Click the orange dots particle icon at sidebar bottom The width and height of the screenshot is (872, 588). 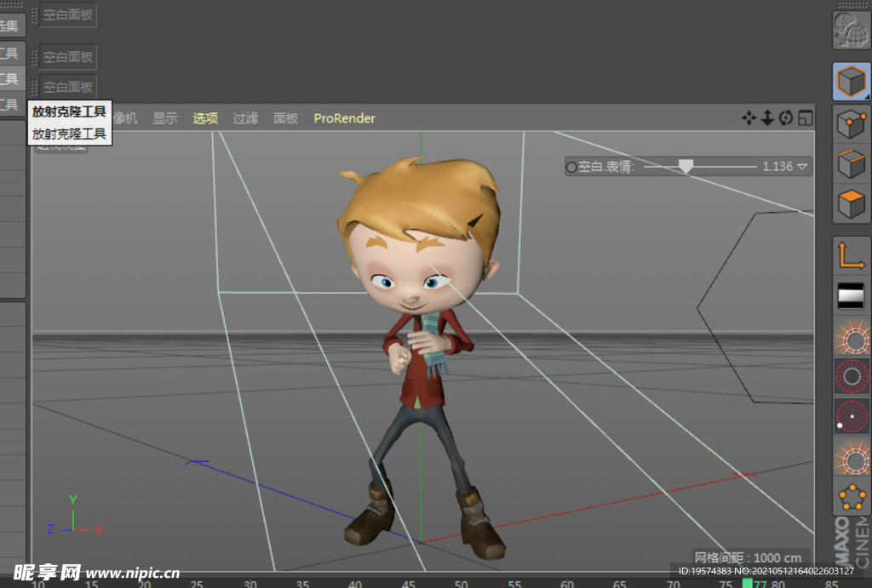[850, 498]
